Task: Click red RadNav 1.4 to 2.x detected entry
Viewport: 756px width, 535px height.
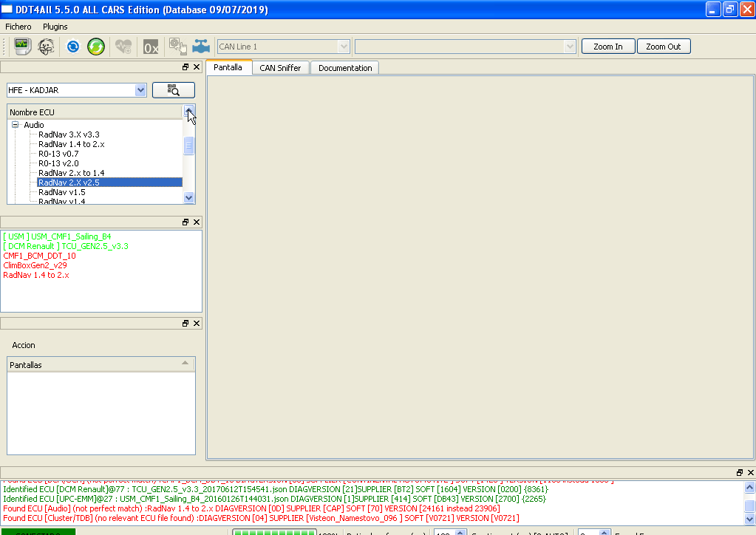Action: [x=36, y=275]
